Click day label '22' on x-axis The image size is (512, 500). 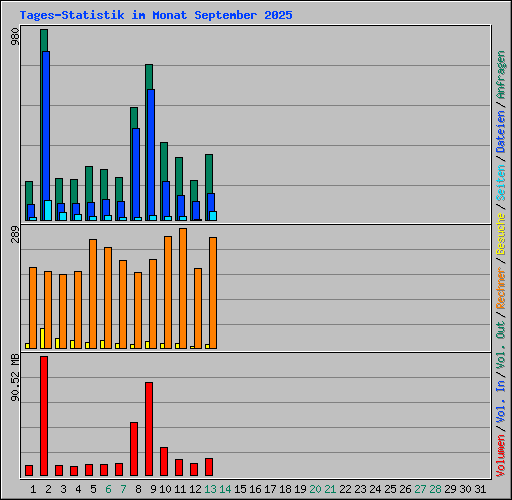345,489
